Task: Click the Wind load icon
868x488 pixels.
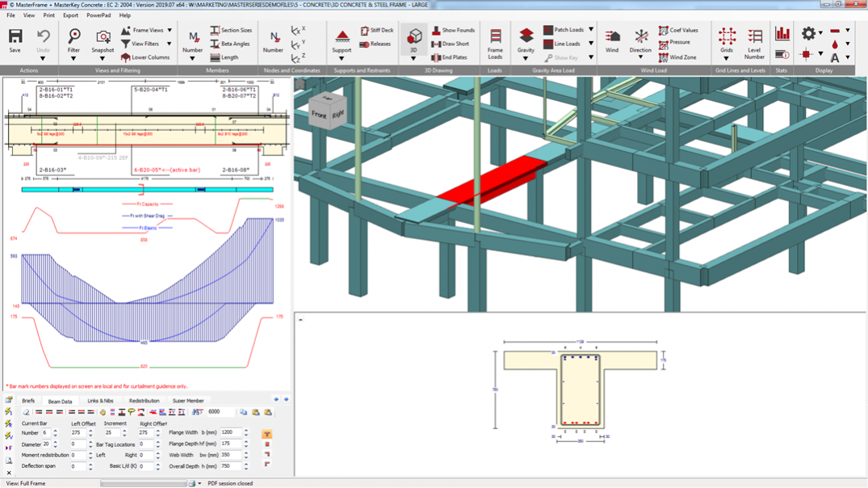Action: pyautogui.click(x=612, y=36)
